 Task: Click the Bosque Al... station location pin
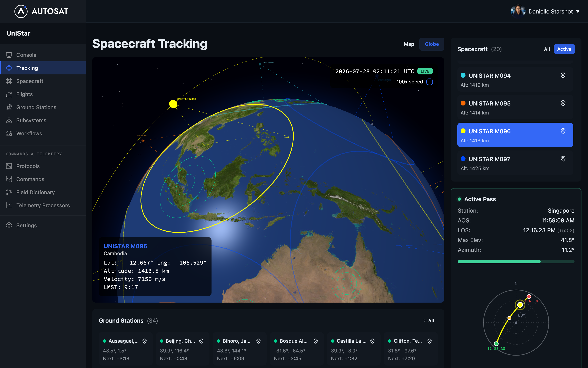[316, 341]
